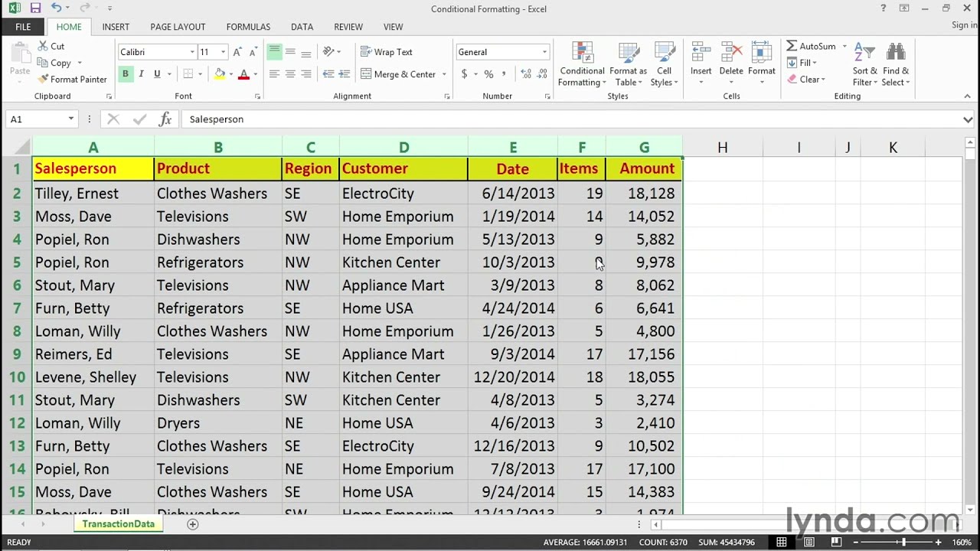The image size is (980, 551).
Task: Toggle center horizontal alignment
Action: tap(290, 74)
